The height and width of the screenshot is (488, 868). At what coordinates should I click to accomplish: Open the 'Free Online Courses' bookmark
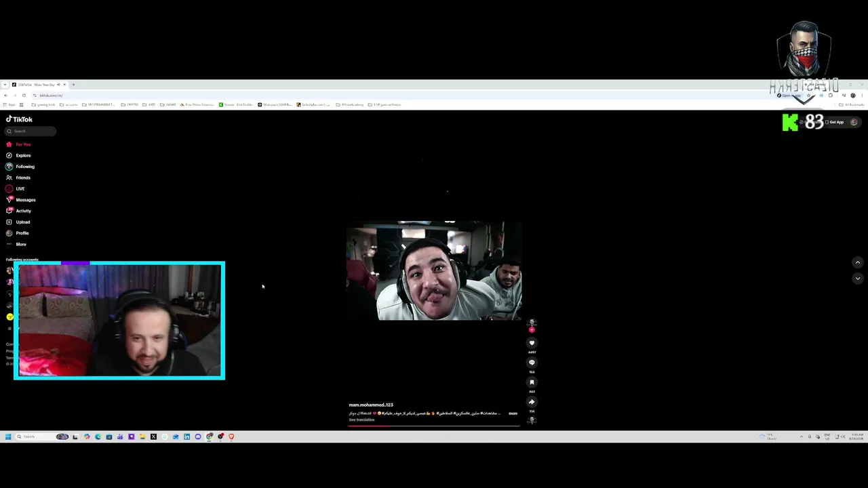197,105
